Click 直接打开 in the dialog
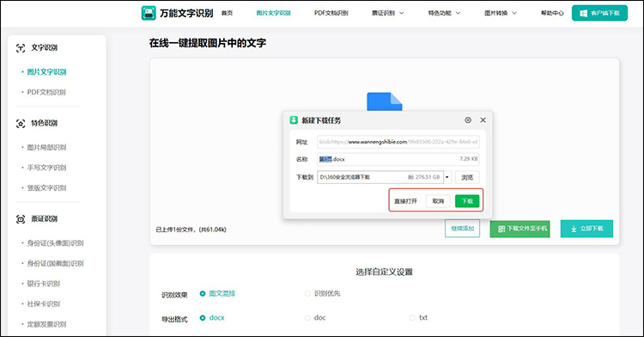644x337 pixels. pyautogui.click(x=405, y=201)
